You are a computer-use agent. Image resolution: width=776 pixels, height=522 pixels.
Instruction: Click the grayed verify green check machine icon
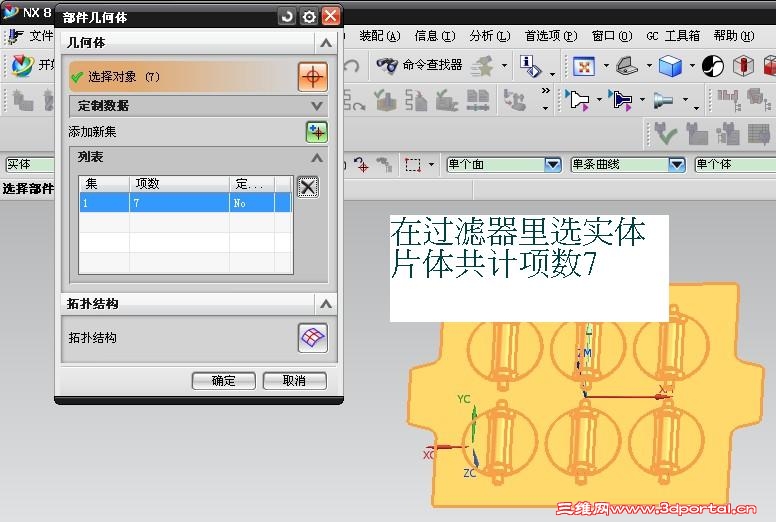(x=666, y=134)
